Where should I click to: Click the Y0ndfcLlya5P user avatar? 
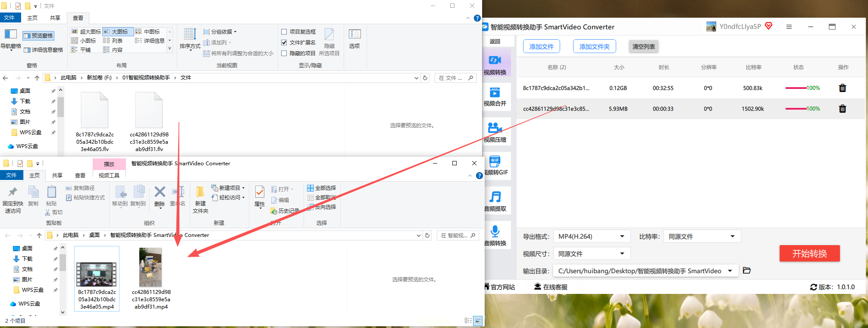pyautogui.click(x=711, y=27)
